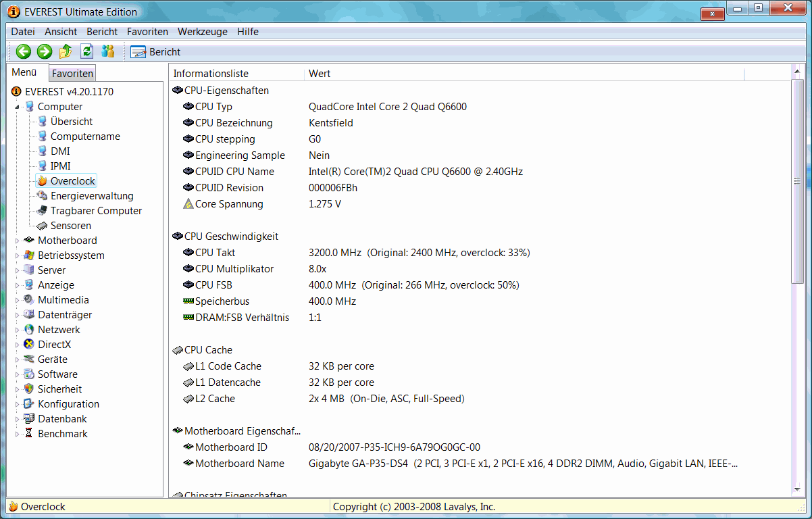Select the CPU Multiplikator row
Image resolution: width=812 pixels, height=519 pixels.
[480, 268]
